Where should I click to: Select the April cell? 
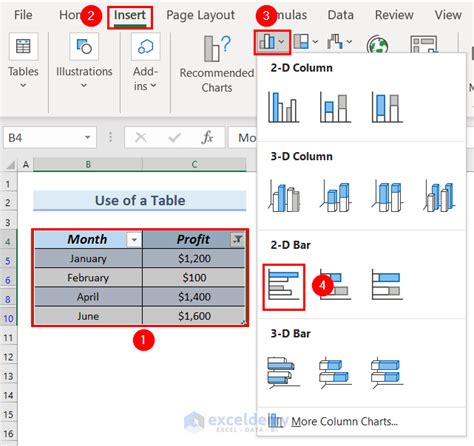click(88, 297)
